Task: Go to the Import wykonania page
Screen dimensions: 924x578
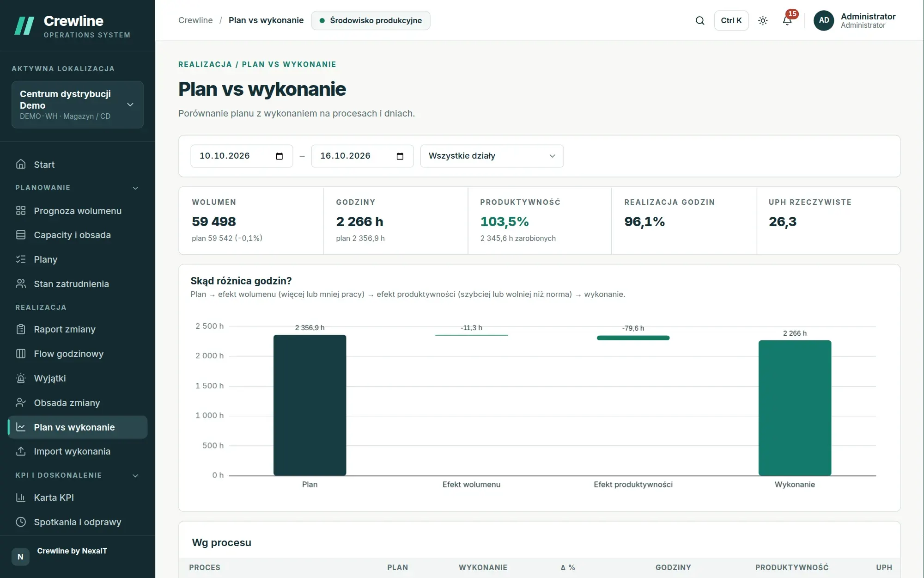Action: (x=78, y=451)
